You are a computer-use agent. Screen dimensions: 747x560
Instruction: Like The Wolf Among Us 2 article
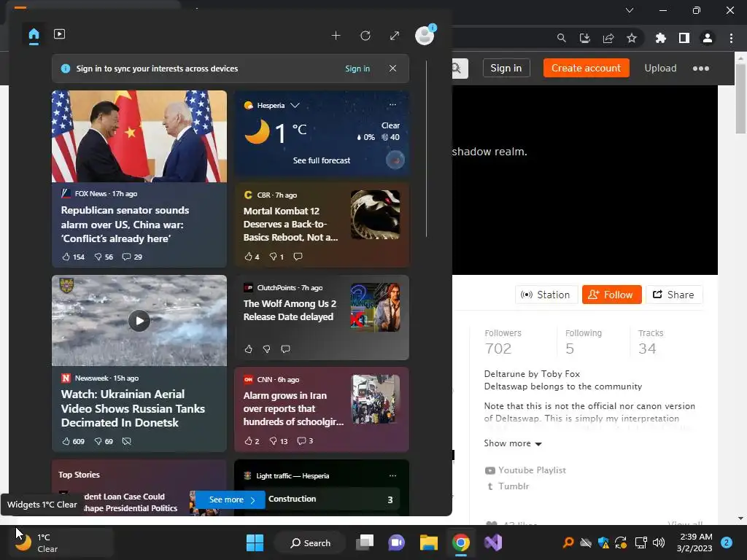click(x=248, y=349)
